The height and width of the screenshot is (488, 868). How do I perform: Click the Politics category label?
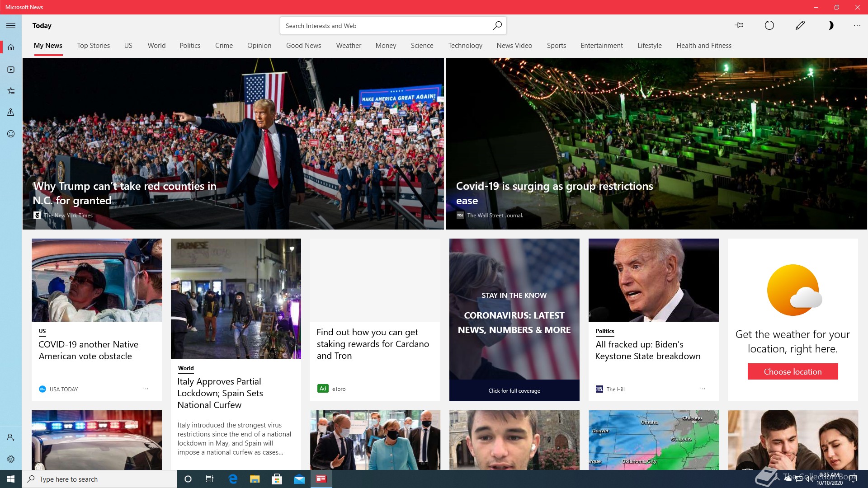pyautogui.click(x=604, y=331)
